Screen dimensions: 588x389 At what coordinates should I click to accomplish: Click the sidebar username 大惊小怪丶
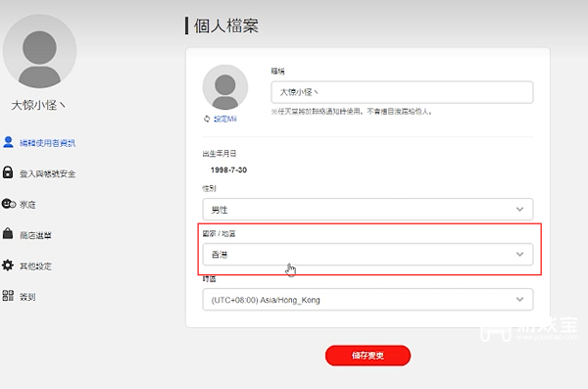[38, 106]
